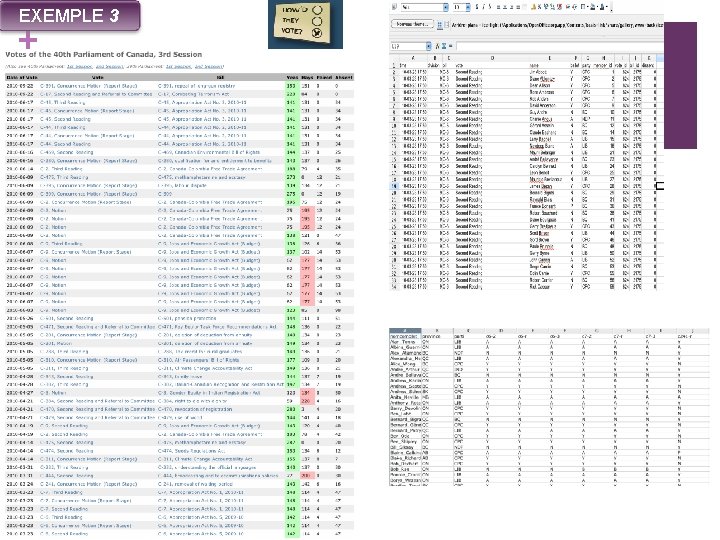Screen dimensions: 720x540
Task: Open bill link 'C-3, Gender Equity in Indian Registration Act'
Action: pos(209,393)
